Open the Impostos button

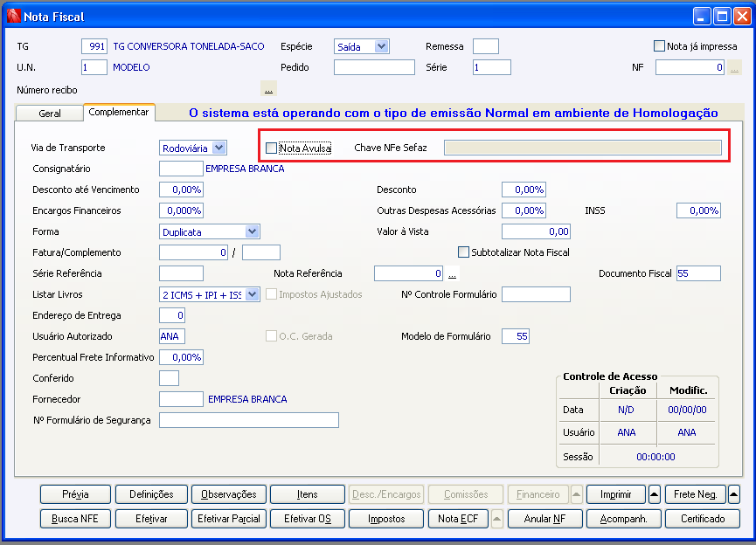(x=386, y=519)
